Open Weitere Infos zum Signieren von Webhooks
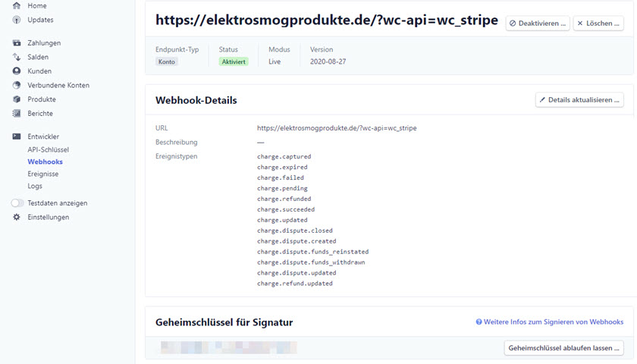Screen dimensions: 637x364 [x=550, y=322]
